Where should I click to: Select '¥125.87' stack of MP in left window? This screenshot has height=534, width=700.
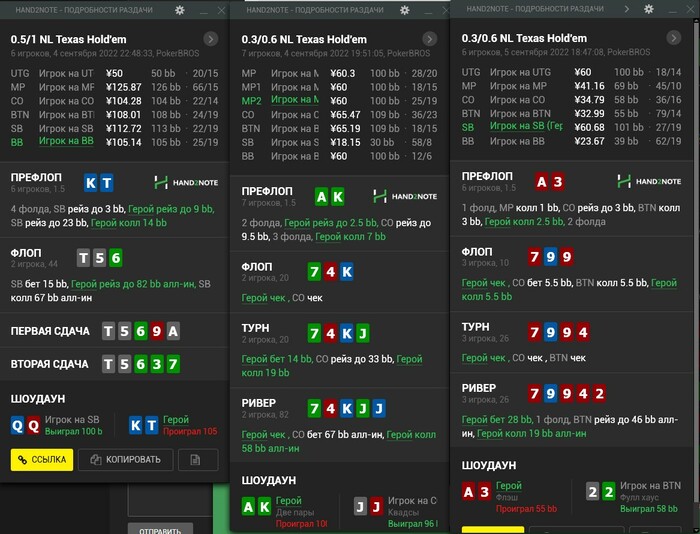(x=124, y=87)
